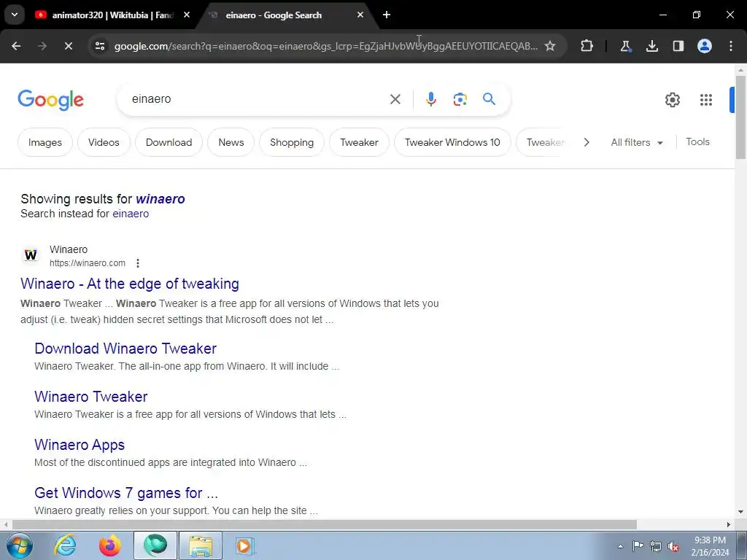This screenshot has width=747, height=560.
Task: Open the volume muted speaker icon
Action: 673,546
